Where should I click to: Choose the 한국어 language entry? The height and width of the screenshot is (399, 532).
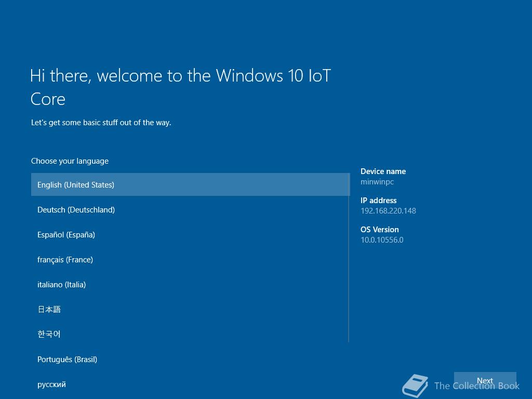[x=190, y=334]
